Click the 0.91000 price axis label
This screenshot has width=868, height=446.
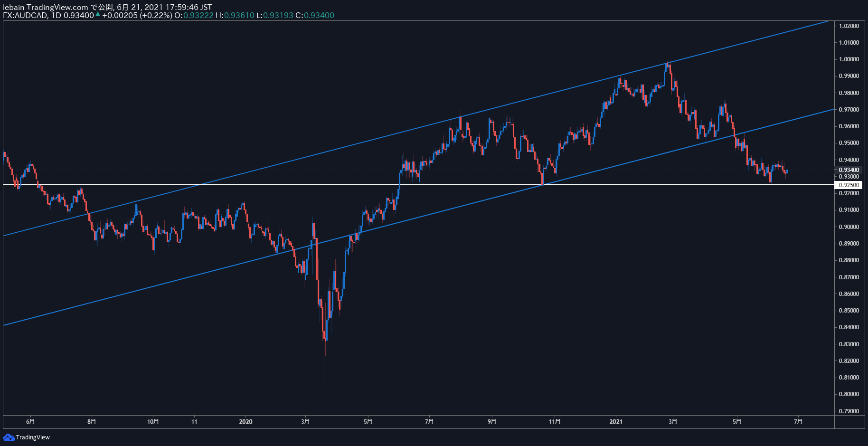coord(849,210)
